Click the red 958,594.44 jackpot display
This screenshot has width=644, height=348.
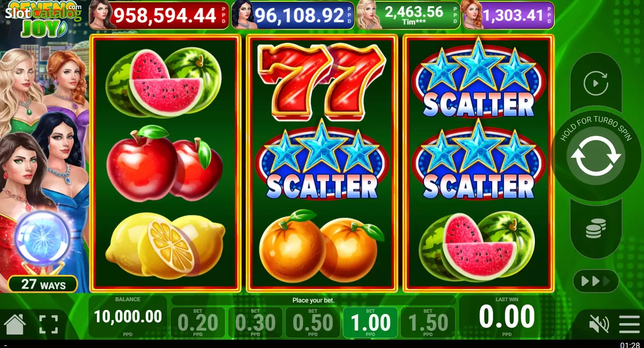(159, 15)
